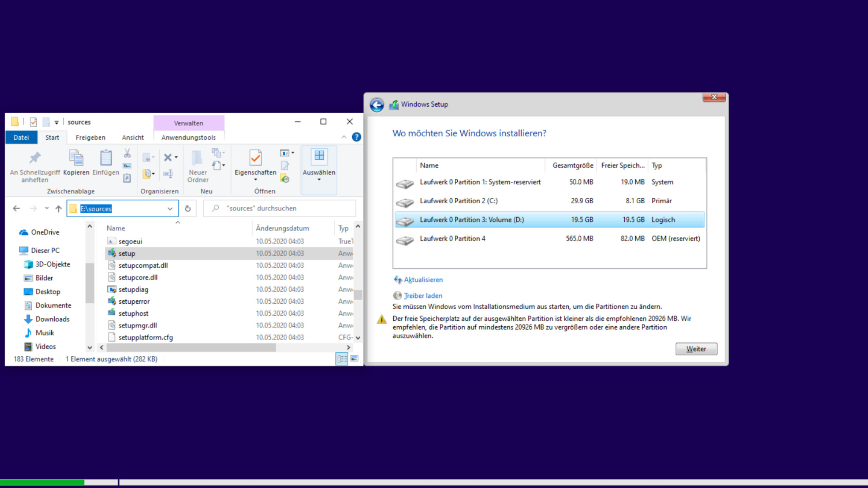The image size is (868, 488).
Task: Open quick access toolbar customize dropdown
Action: tap(56, 122)
